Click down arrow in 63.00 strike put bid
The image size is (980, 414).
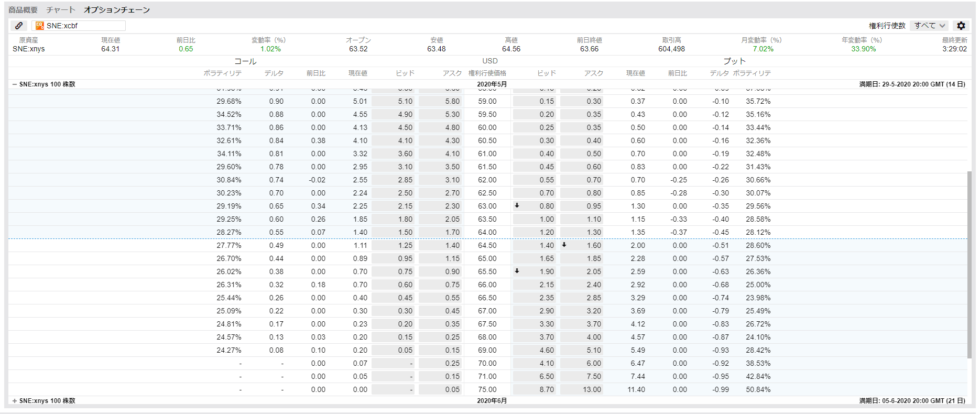click(x=517, y=206)
